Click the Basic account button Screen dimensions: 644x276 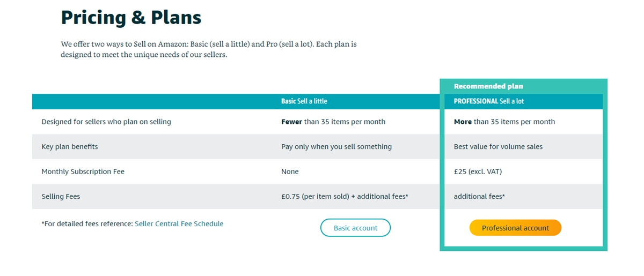[355, 228]
